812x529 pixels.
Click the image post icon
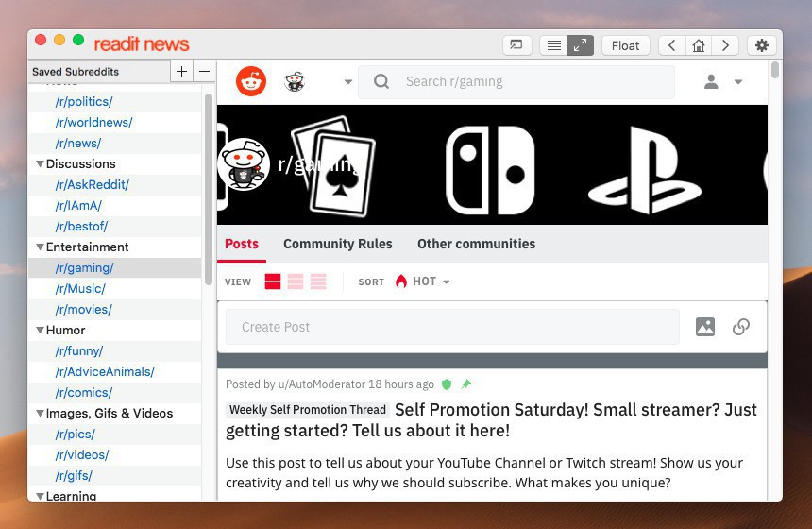tap(704, 327)
